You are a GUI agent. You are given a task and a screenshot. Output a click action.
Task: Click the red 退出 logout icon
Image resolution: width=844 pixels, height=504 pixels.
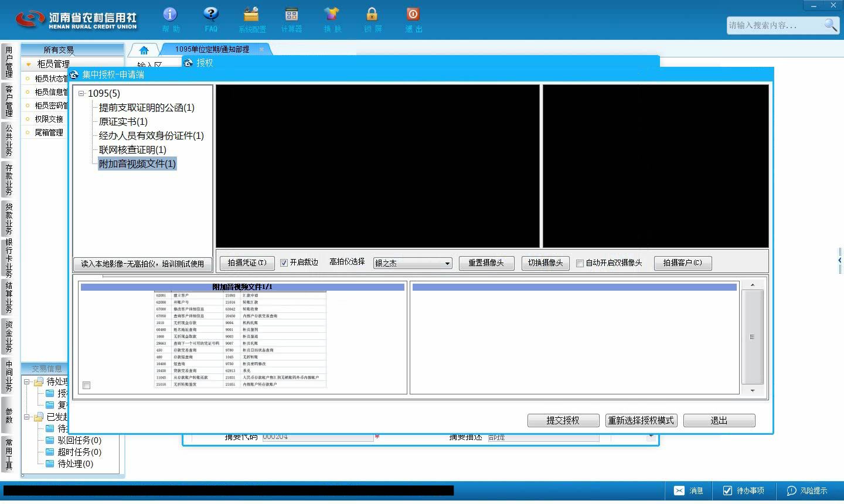pos(413,15)
